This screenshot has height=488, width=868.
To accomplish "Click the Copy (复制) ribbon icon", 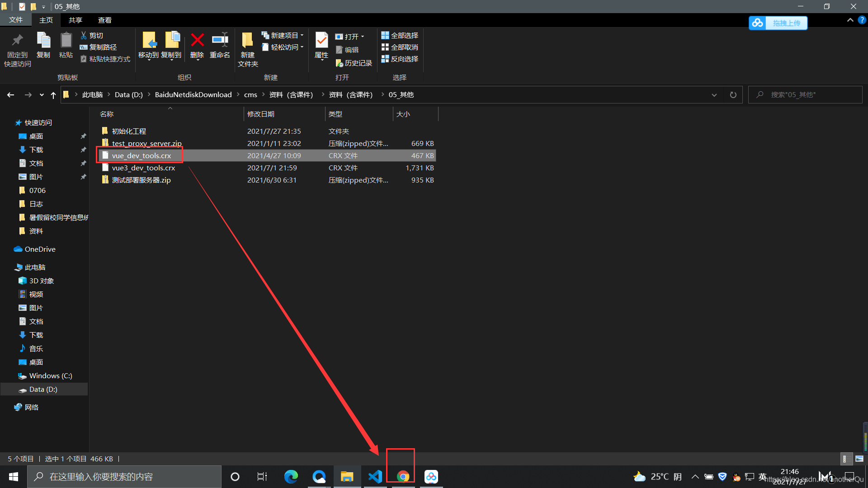I will point(43,41).
